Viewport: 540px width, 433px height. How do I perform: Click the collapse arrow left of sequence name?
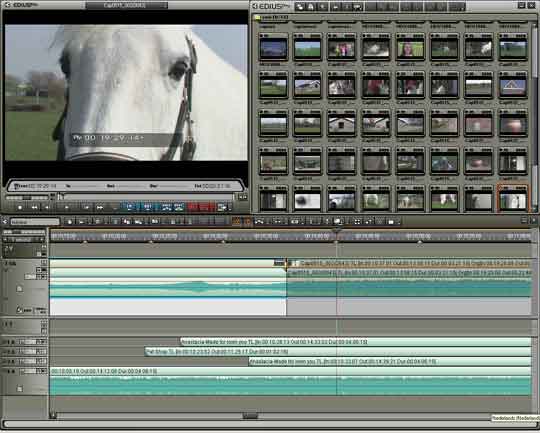[x=5, y=221]
